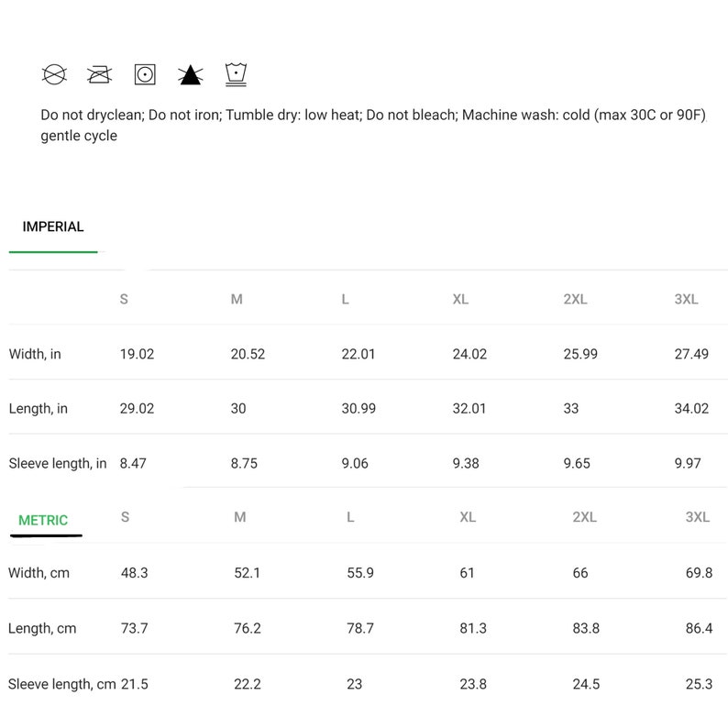
Task: Select the 'Sleeve length, in' row label
Action: click(x=58, y=463)
